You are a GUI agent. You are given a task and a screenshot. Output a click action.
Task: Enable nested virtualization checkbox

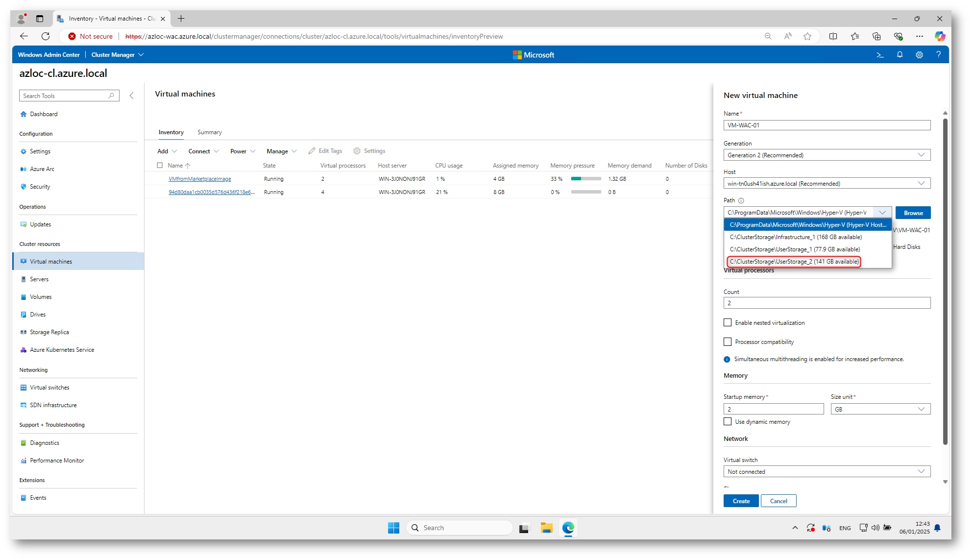click(x=728, y=322)
